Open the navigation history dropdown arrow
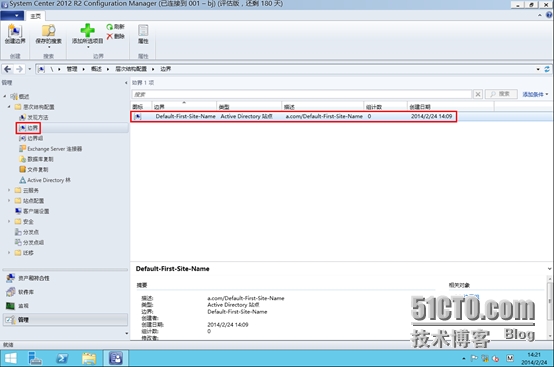The height and width of the screenshot is (367, 554). tap(30, 69)
